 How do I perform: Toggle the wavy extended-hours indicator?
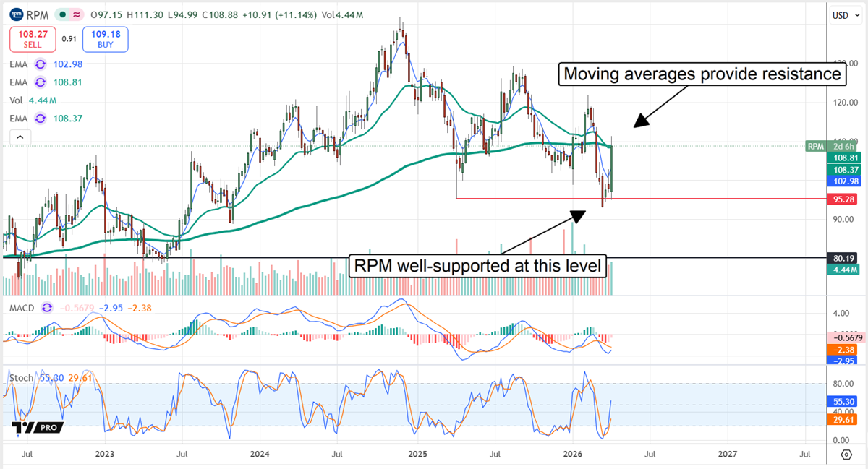[76, 14]
